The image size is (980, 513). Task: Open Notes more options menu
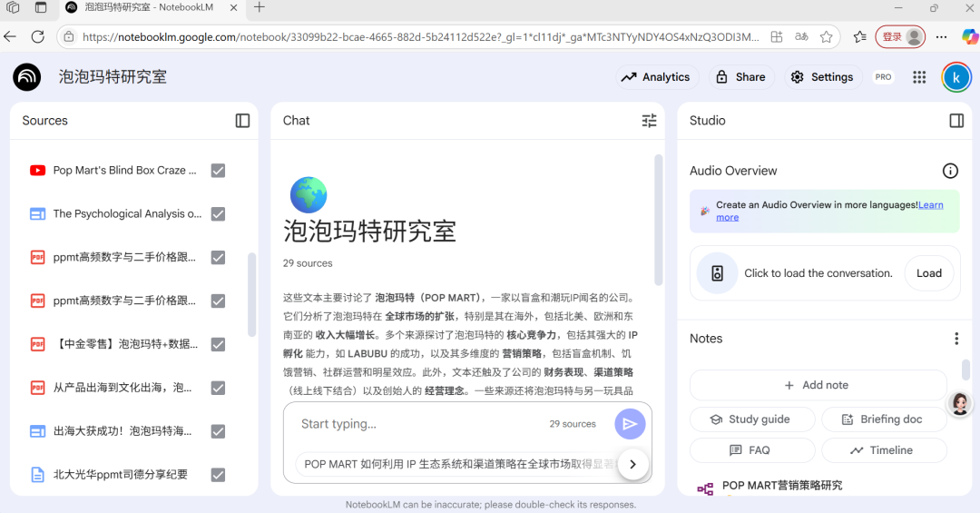click(x=956, y=339)
